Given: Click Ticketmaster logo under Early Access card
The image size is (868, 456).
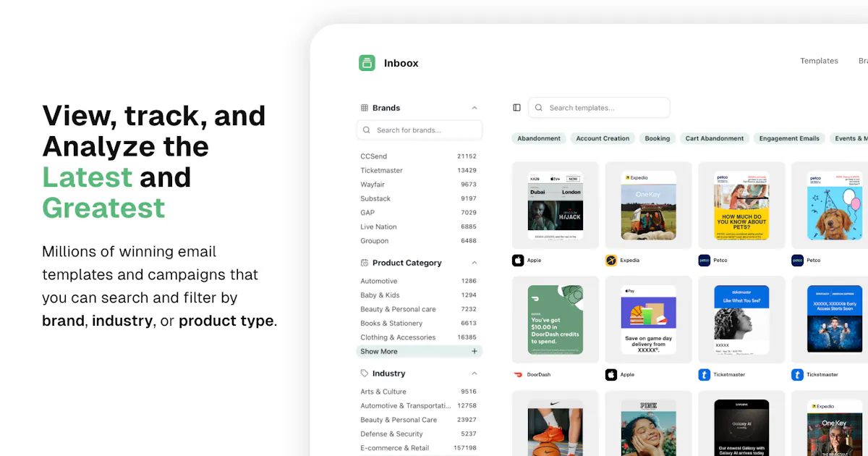Looking at the screenshot, I should pyautogui.click(x=797, y=375).
